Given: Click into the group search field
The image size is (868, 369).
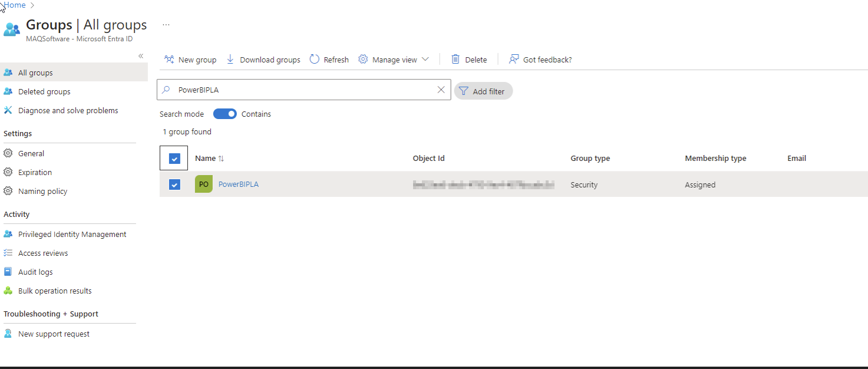Looking at the screenshot, I should pyautogui.click(x=303, y=90).
